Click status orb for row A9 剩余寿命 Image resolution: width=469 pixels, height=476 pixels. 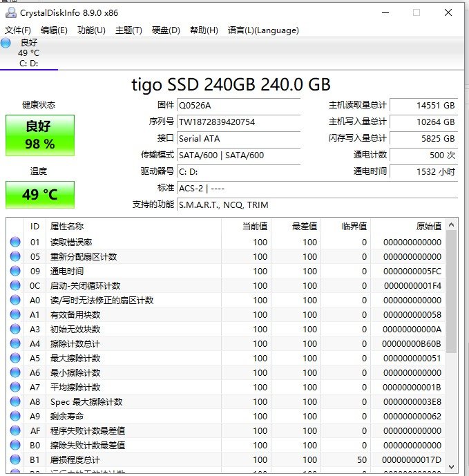tap(15, 416)
